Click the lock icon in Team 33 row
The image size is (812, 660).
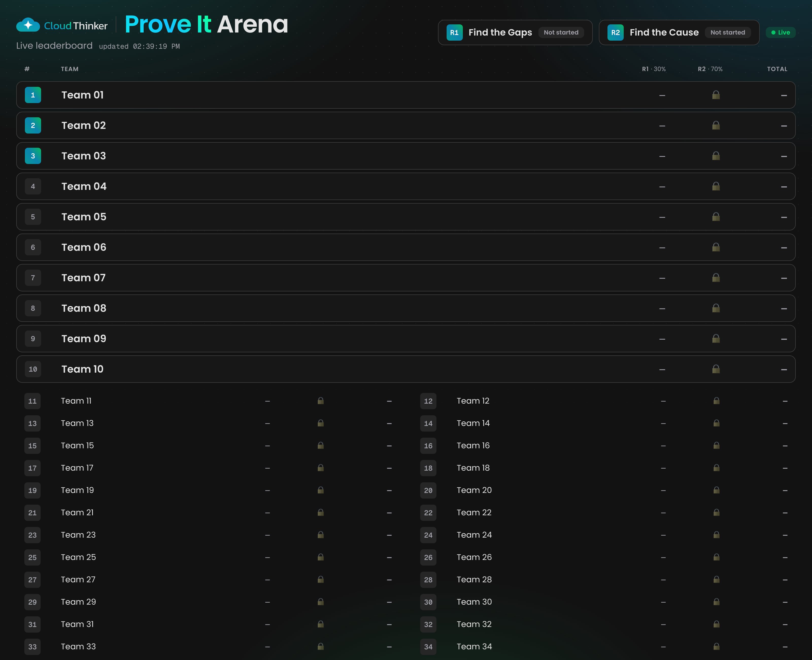pos(321,646)
